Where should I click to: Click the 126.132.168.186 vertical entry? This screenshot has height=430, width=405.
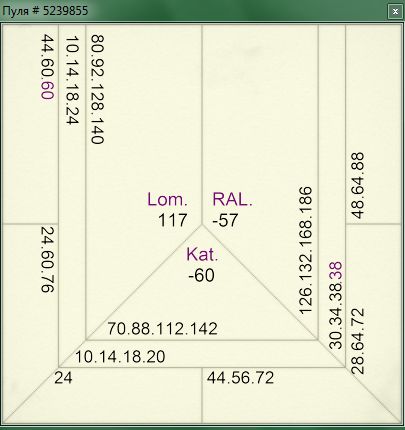pos(306,250)
